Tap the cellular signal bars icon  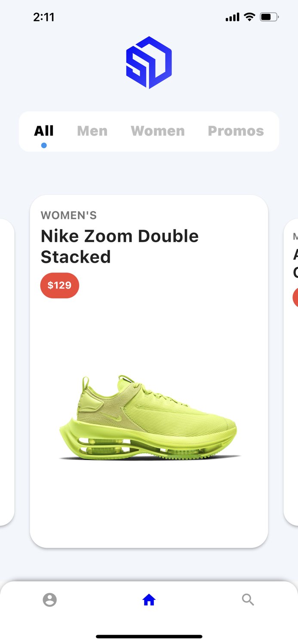[231, 17]
